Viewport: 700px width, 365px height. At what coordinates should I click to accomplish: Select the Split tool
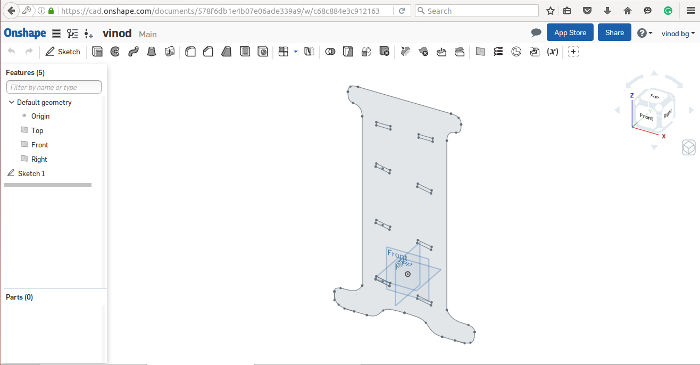[348, 52]
